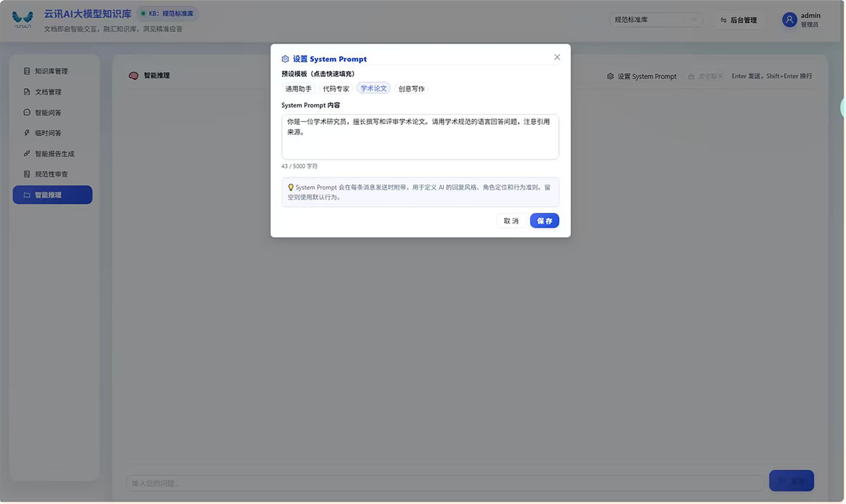Close the System Prompt dialog
The height and width of the screenshot is (504, 846).
pyautogui.click(x=557, y=57)
